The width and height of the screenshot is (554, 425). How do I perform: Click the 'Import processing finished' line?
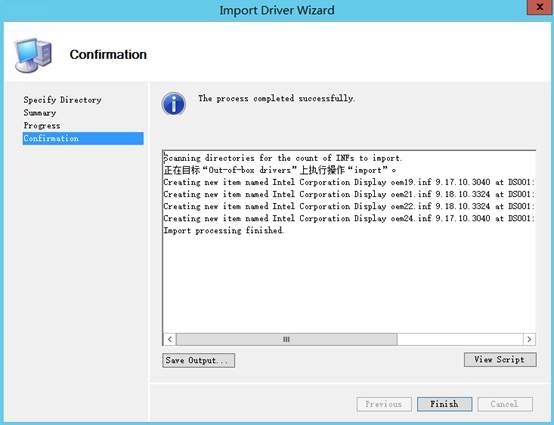pos(224,231)
